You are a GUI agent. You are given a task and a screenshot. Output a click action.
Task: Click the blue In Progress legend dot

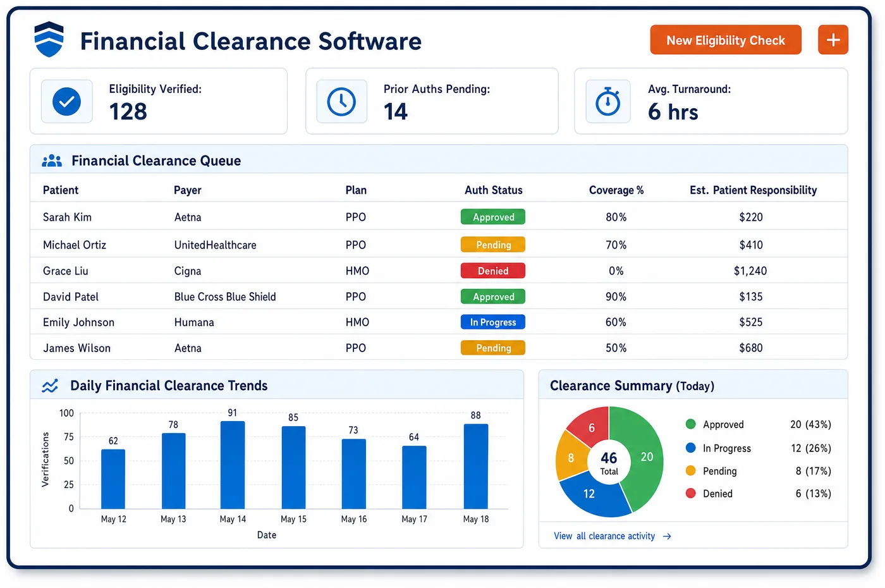[x=690, y=448]
